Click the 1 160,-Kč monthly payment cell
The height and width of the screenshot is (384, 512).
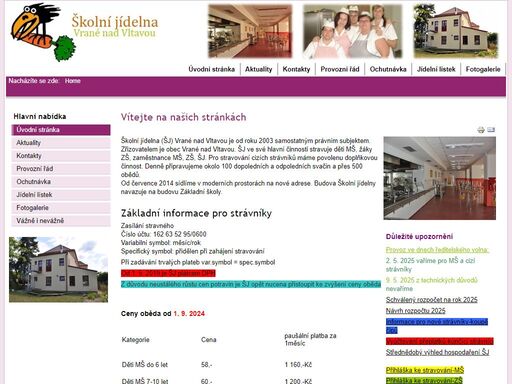(298, 365)
